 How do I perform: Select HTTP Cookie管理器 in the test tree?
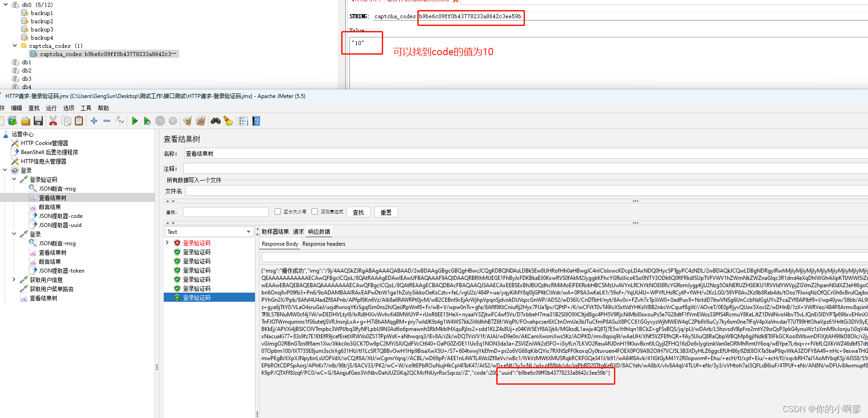44,143
